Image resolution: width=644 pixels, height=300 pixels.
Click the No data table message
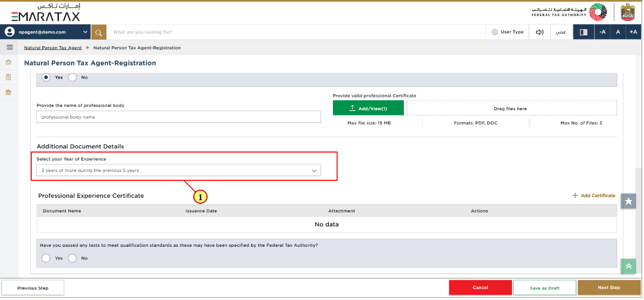coord(327,225)
